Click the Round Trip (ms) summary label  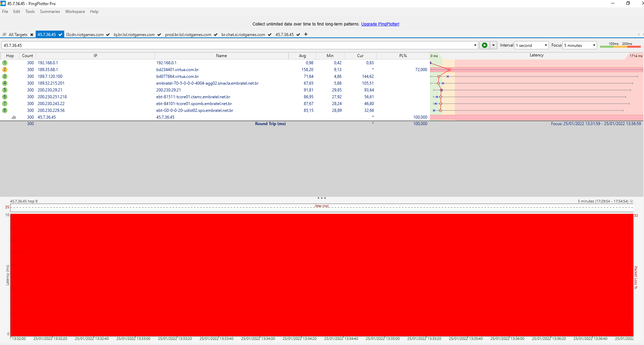click(271, 124)
